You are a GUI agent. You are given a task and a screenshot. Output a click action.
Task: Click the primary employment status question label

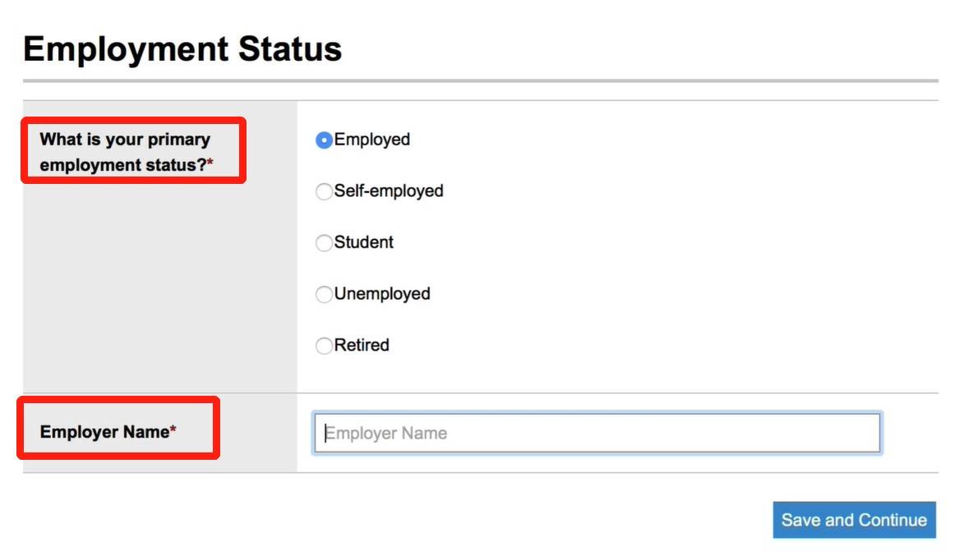click(x=123, y=152)
